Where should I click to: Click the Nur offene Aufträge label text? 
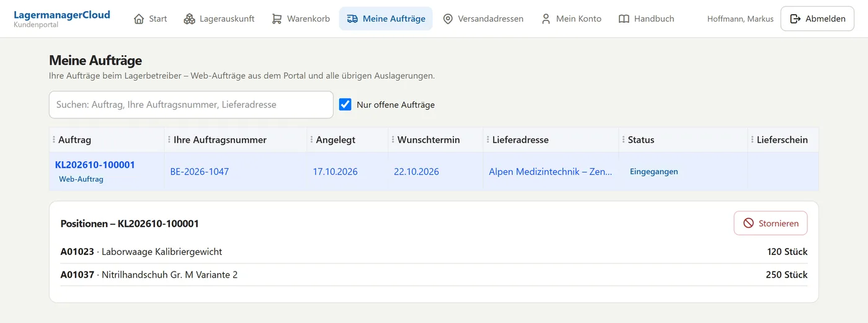(396, 105)
